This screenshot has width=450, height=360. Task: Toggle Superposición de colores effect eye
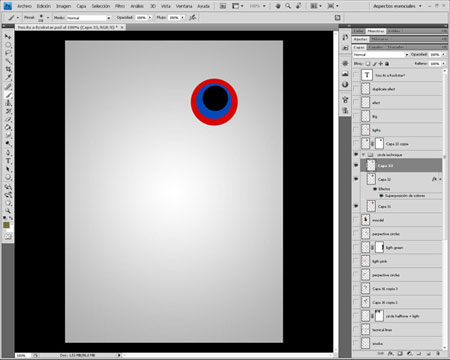pos(382,196)
